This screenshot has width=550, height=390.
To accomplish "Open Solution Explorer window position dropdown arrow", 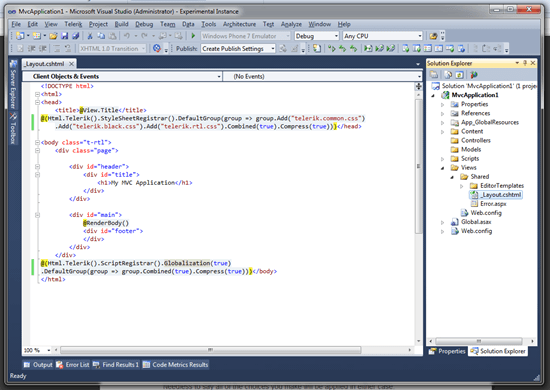I will [517, 63].
